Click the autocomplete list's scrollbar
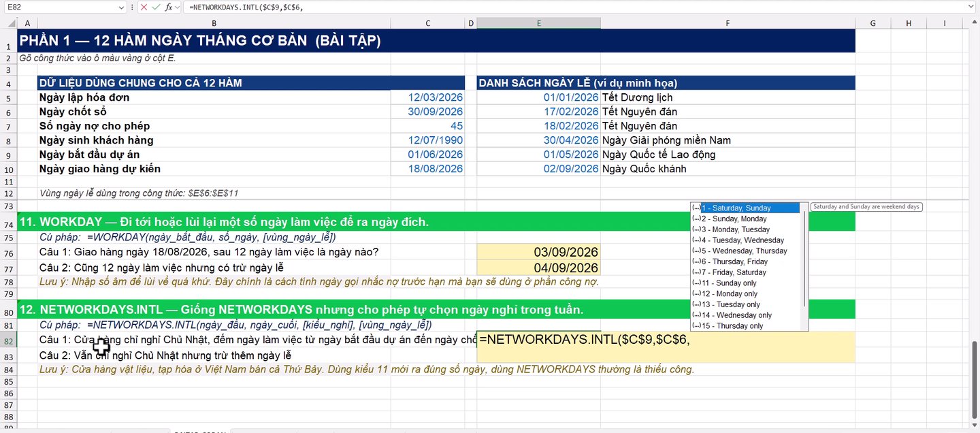The image size is (980, 433). [805, 259]
